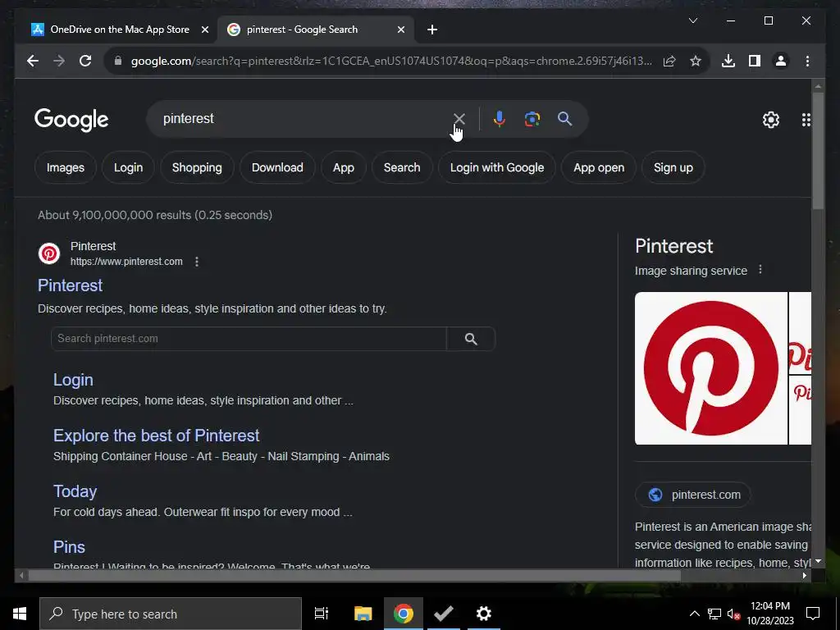Reload the current page
The height and width of the screenshot is (630, 840).
(85, 61)
